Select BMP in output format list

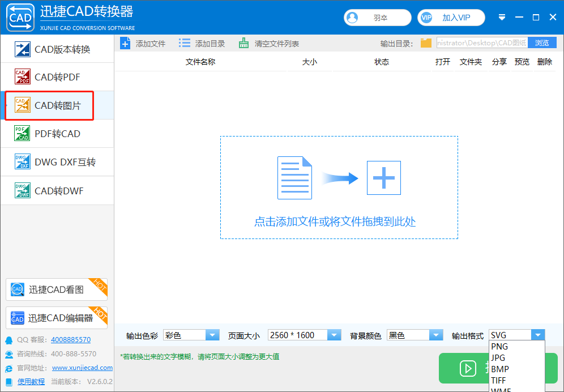pos(517,369)
